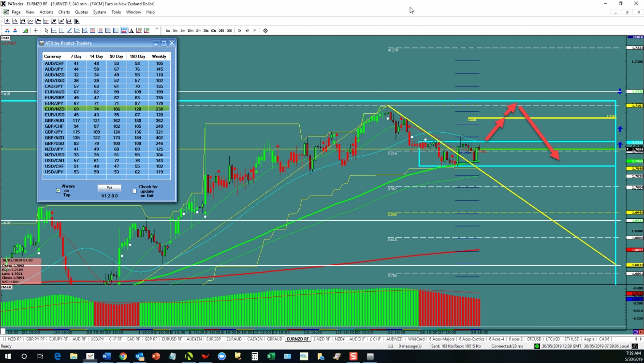
Task: Close the ATR by ProAct Traders window
Action: (x=172, y=43)
